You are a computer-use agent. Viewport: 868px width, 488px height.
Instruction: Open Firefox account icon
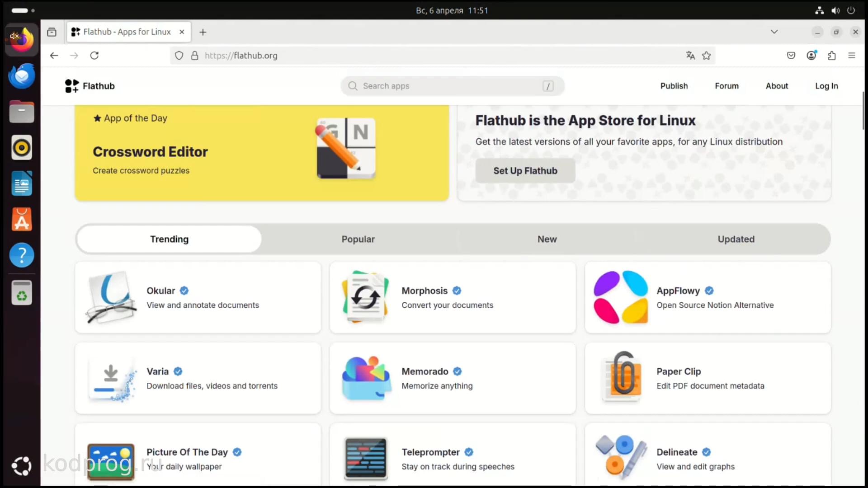[811, 56]
